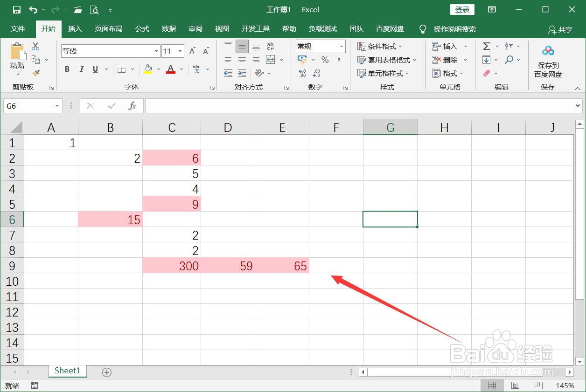Click the Format cells button

(448, 73)
